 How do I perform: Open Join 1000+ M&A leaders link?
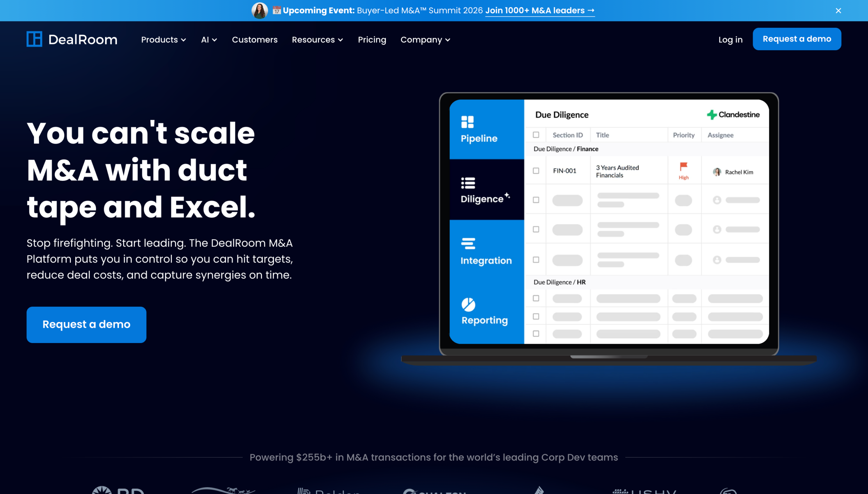pos(540,11)
